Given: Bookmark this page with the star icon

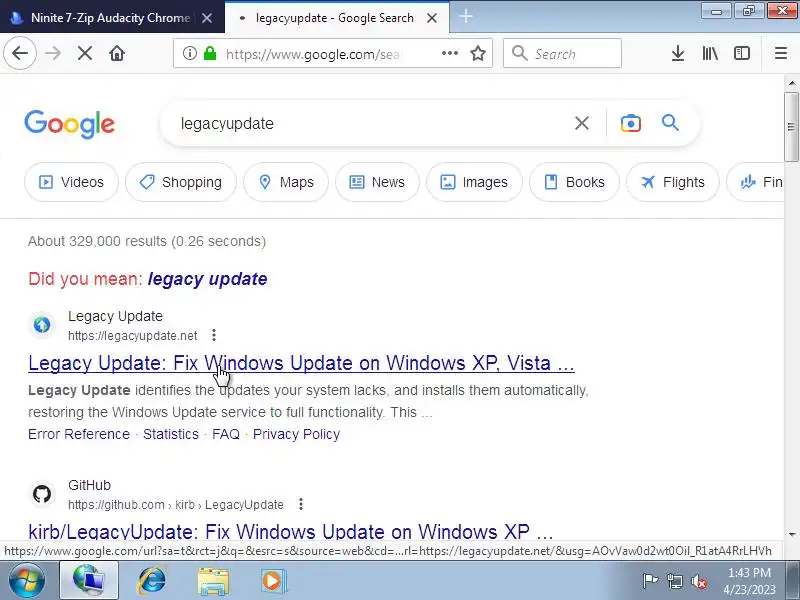Looking at the screenshot, I should tap(478, 53).
